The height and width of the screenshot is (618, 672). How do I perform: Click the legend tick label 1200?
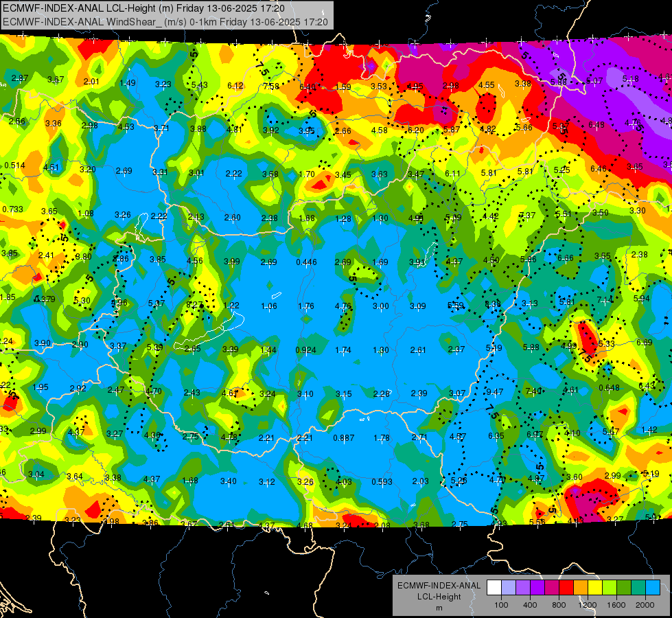pos(588,605)
